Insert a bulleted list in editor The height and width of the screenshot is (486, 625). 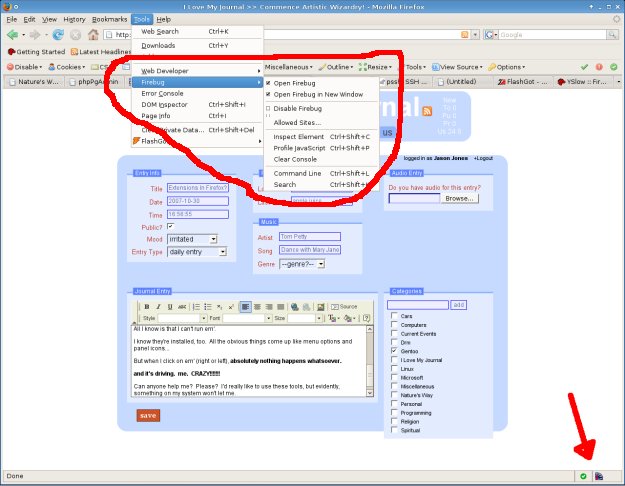[x=208, y=307]
